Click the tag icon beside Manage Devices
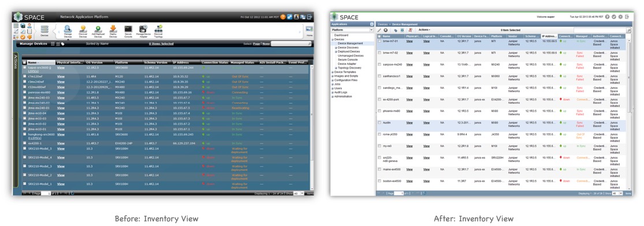 (63, 43)
